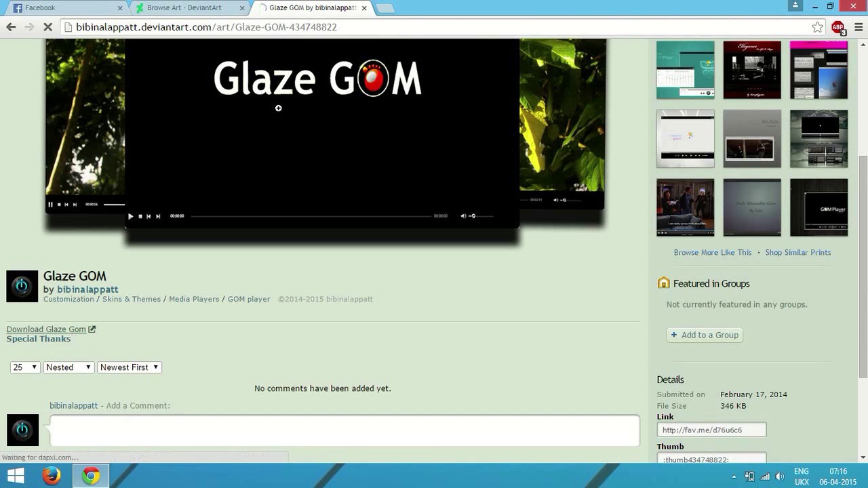868x488 pixels.
Task: Open the Newest First sort dropdown
Action: pos(130,367)
